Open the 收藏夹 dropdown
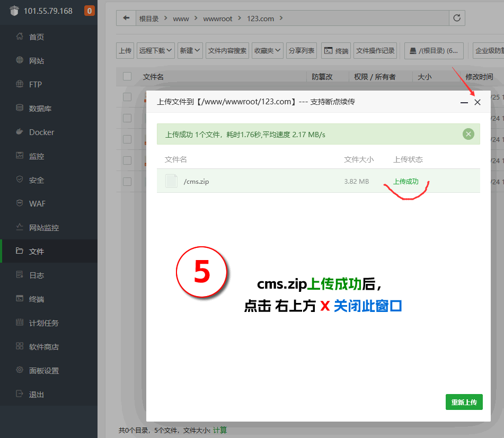Image resolution: width=504 pixels, height=438 pixels. (267, 51)
